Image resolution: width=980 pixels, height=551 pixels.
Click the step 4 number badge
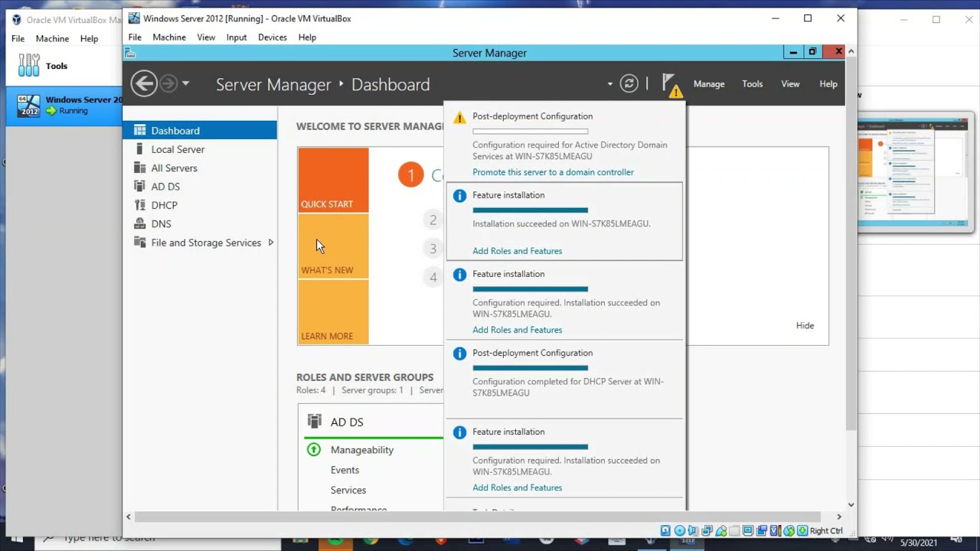(433, 277)
